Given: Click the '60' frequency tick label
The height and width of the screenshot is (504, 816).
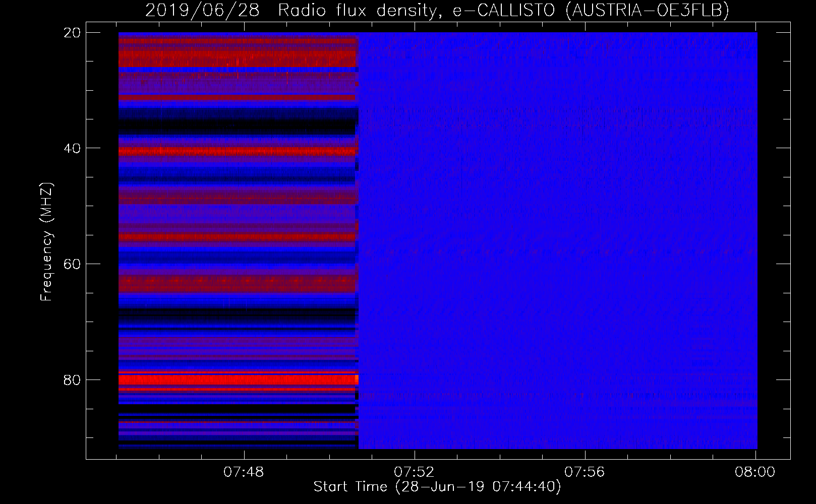Looking at the screenshot, I should (x=72, y=264).
